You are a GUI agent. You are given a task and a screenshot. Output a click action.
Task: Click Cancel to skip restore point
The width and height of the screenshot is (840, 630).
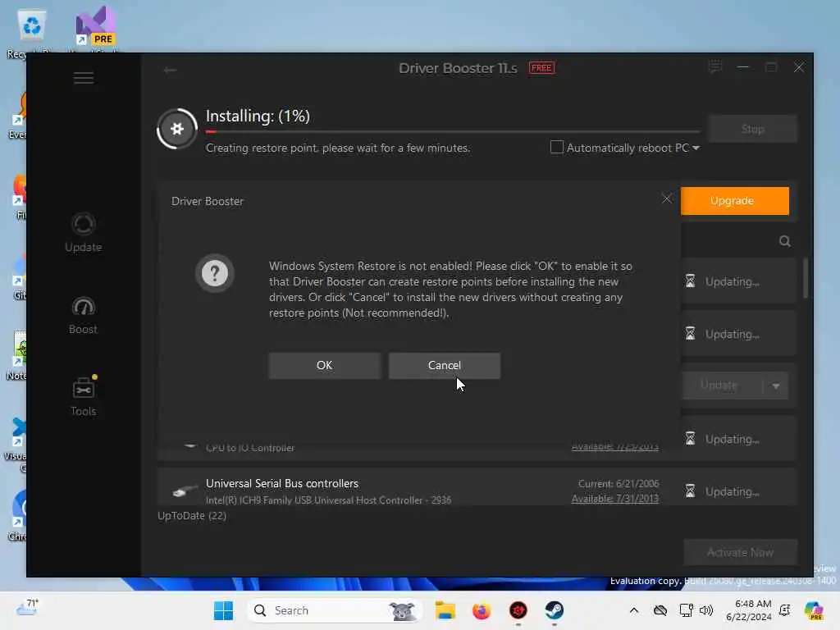(x=444, y=365)
